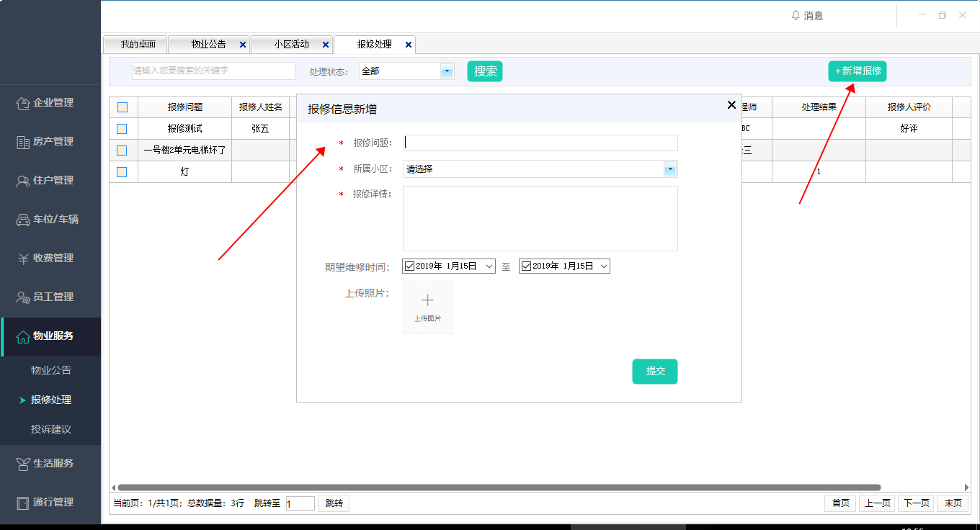Open 收费管理 yen icon
Image resolution: width=980 pixels, height=530 pixels.
click(x=23, y=259)
